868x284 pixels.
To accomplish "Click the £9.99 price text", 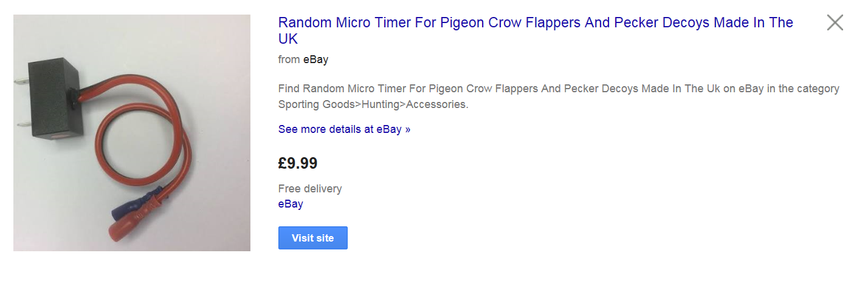I will [298, 163].
